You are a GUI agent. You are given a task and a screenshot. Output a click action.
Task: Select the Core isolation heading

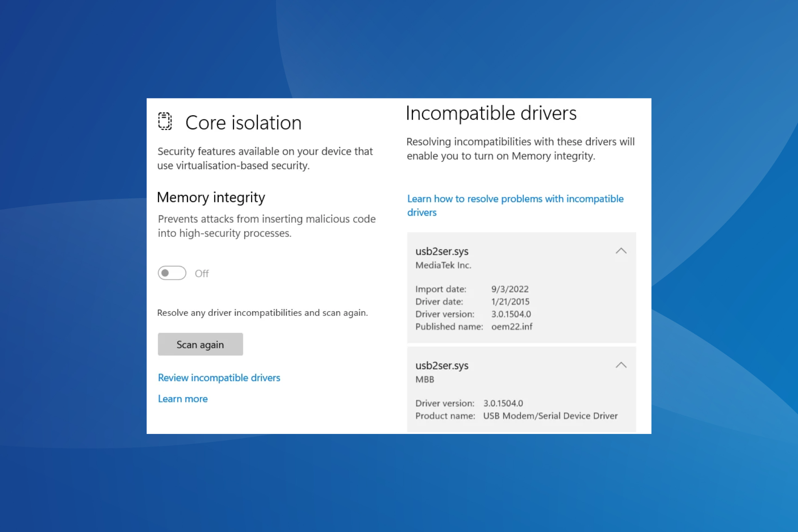(244, 123)
